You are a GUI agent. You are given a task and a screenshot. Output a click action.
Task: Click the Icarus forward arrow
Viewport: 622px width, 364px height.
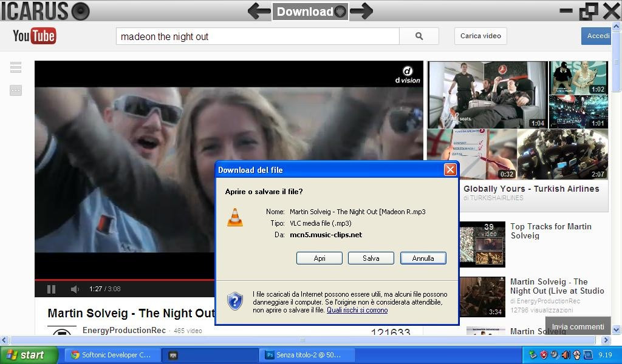[361, 11]
